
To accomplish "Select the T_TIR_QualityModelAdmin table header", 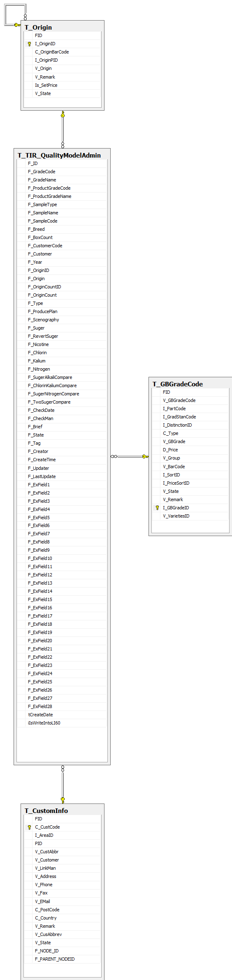I will coord(59,156).
